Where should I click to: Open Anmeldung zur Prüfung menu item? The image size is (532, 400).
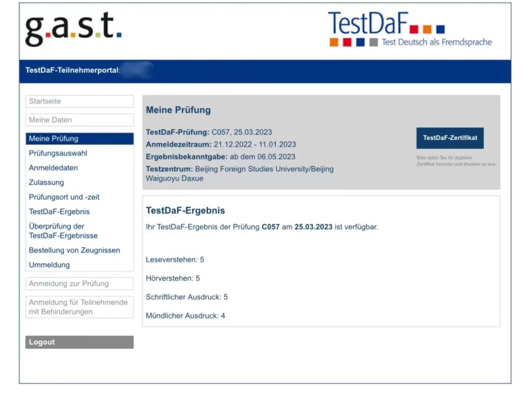pyautogui.click(x=79, y=284)
